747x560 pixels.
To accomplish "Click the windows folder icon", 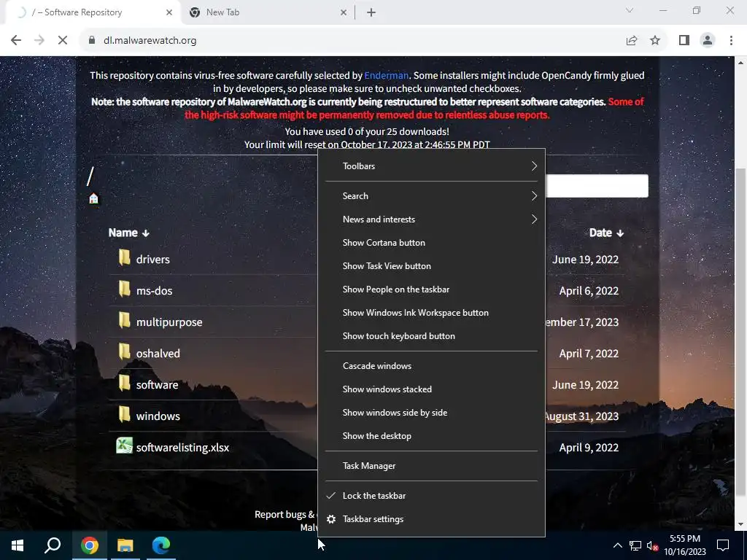I will [x=124, y=415].
